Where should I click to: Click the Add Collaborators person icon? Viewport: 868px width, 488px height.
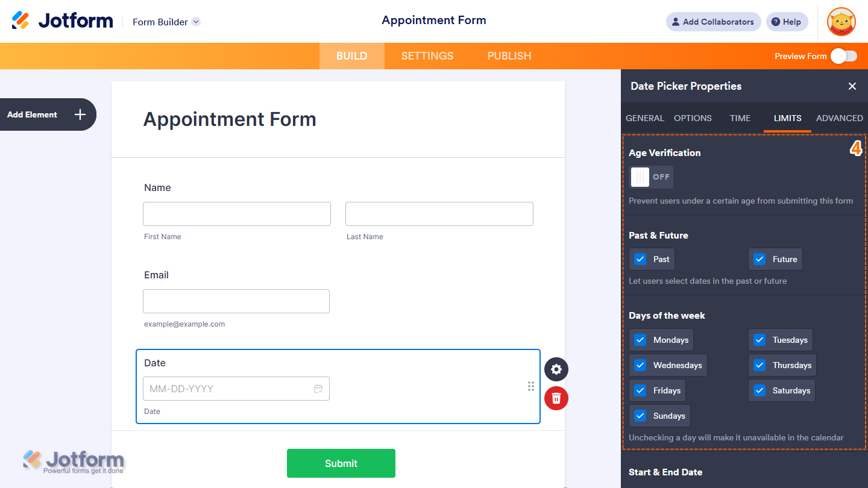click(675, 22)
